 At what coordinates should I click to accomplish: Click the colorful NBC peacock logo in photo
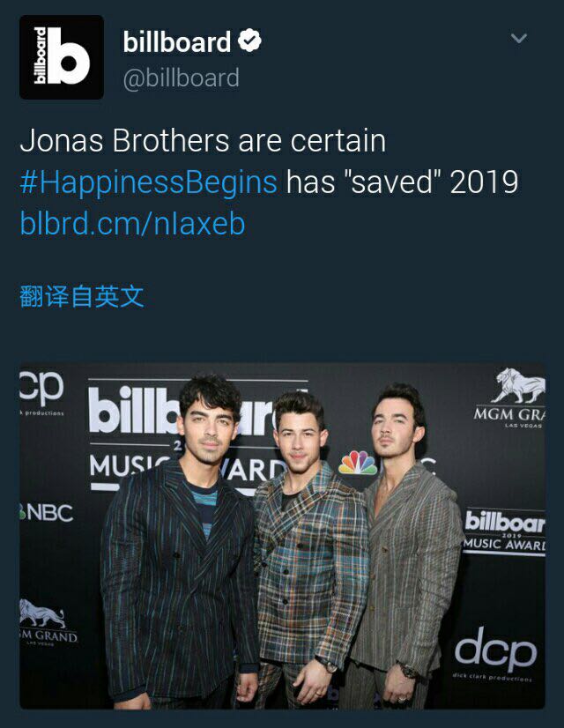[358, 463]
